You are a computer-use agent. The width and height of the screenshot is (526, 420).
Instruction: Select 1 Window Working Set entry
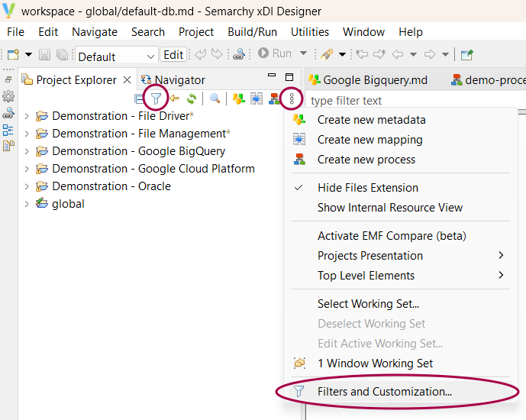pos(401,363)
